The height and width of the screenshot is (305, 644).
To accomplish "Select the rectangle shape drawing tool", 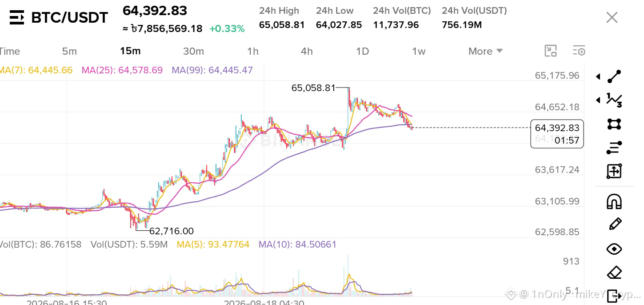I will coord(614,124).
